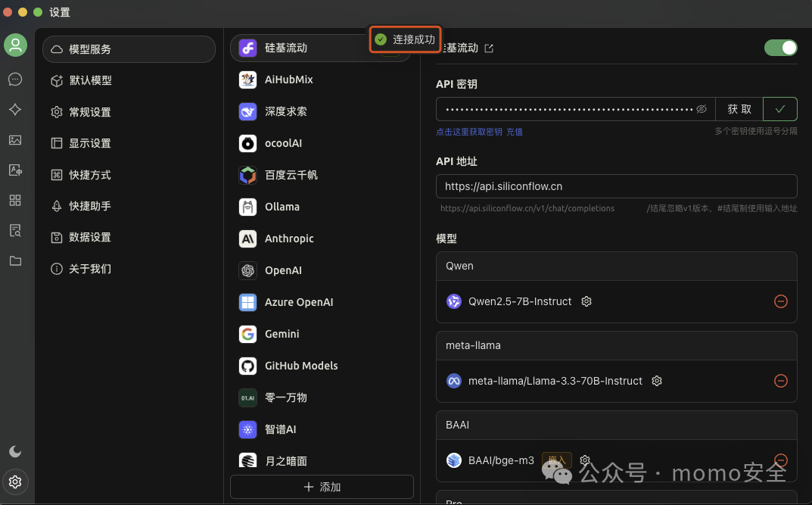Screen dimensions: 812x505
Task: Click the 添加 provider button
Action: 322,487
